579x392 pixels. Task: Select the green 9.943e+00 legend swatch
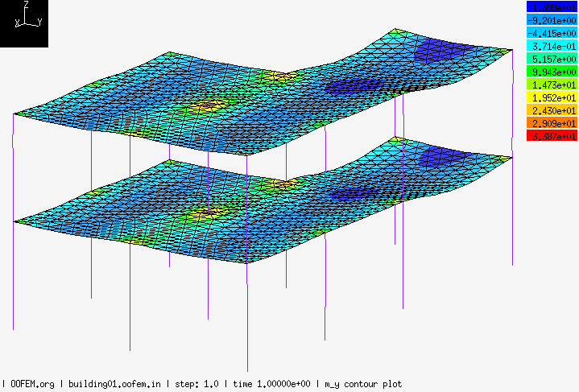click(552, 72)
